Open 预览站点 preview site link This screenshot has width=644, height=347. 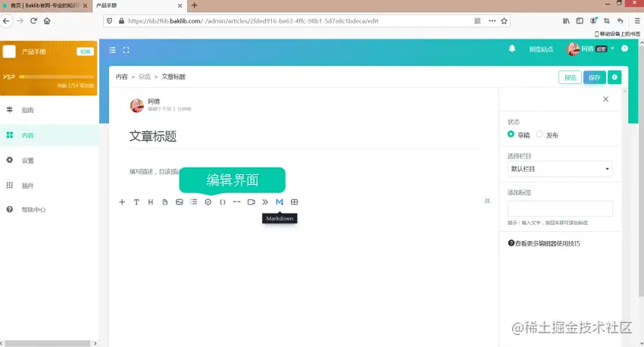pyautogui.click(x=541, y=49)
